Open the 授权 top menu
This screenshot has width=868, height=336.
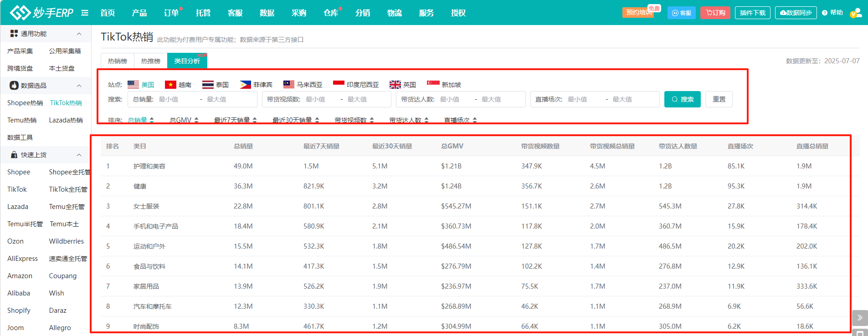click(x=458, y=13)
